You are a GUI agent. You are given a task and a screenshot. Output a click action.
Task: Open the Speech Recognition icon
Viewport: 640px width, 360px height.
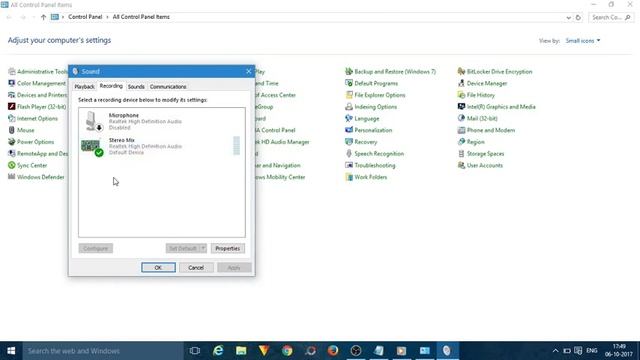(374, 154)
